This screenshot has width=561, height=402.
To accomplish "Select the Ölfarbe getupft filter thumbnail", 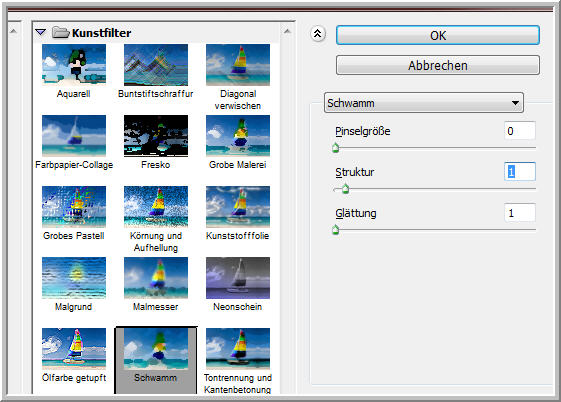I will (x=74, y=349).
